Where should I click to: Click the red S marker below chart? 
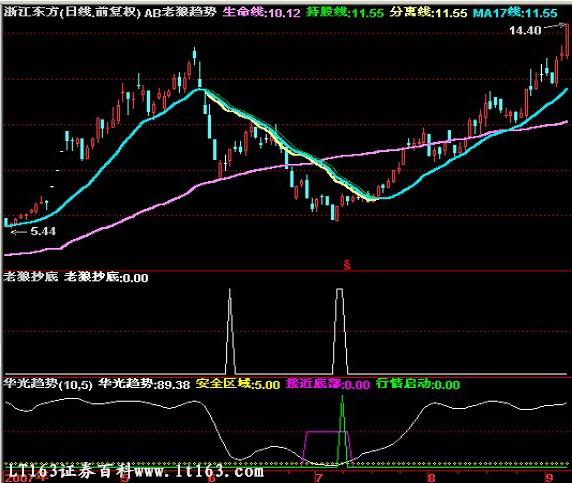coord(347,265)
